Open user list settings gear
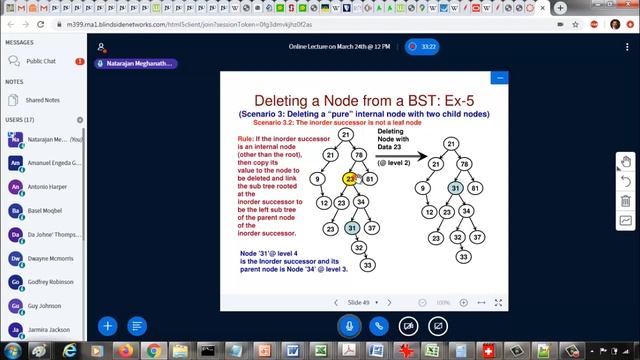The image size is (640, 360). click(x=80, y=120)
